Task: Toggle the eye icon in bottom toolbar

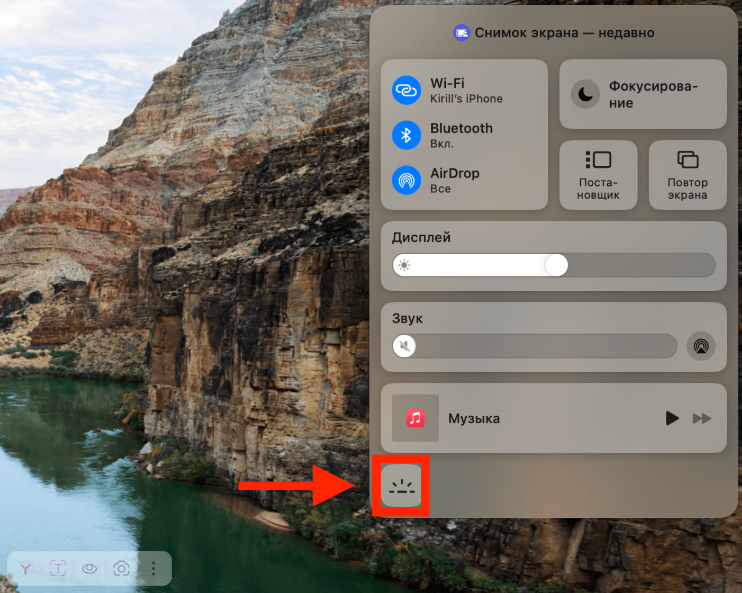Action: tap(90, 569)
